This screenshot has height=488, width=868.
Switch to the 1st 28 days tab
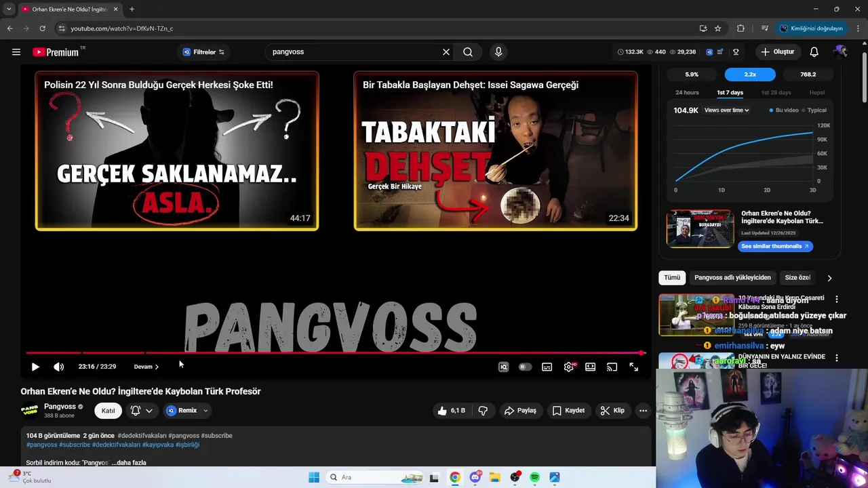click(x=776, y=93)
